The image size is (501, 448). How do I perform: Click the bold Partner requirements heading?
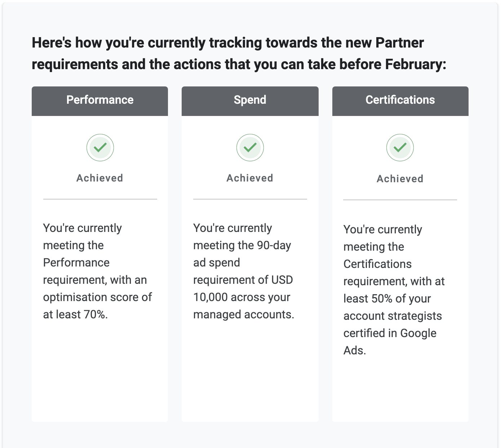(x=239, y=53)
